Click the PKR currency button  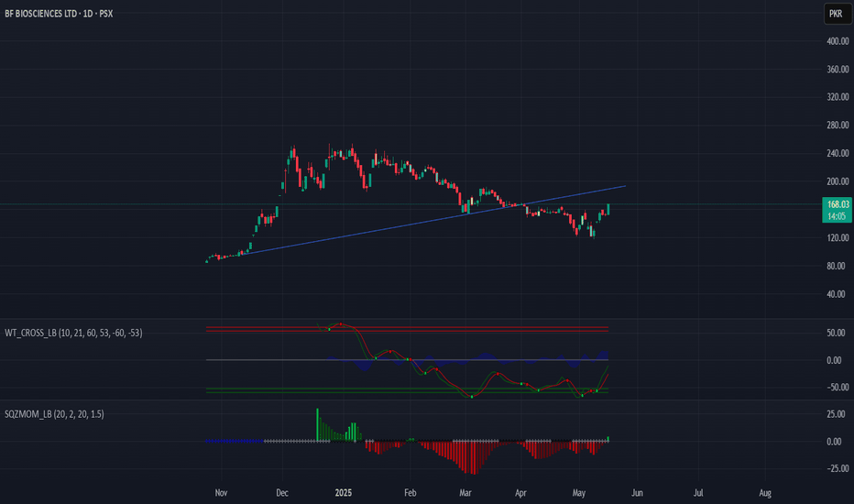837,14
